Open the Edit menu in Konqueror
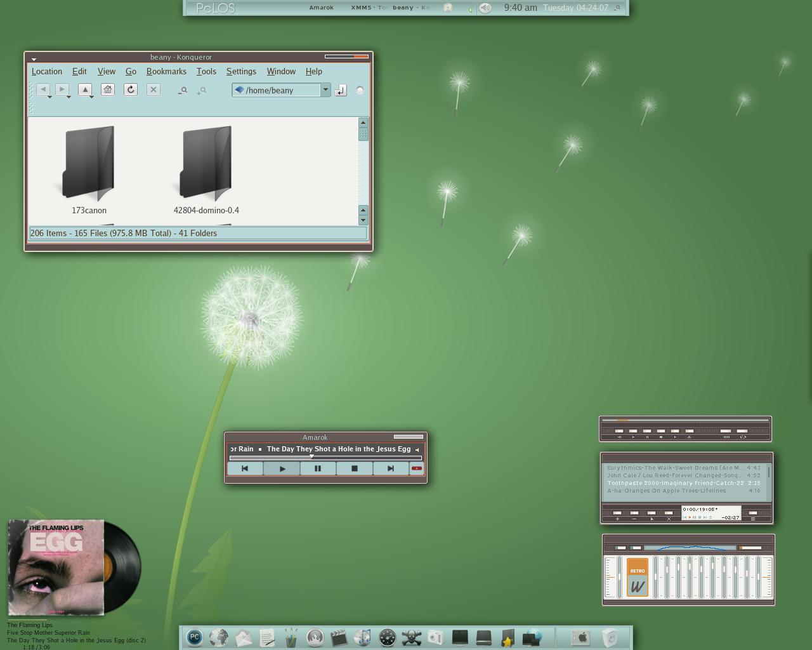812x650 pixels. 79,72
